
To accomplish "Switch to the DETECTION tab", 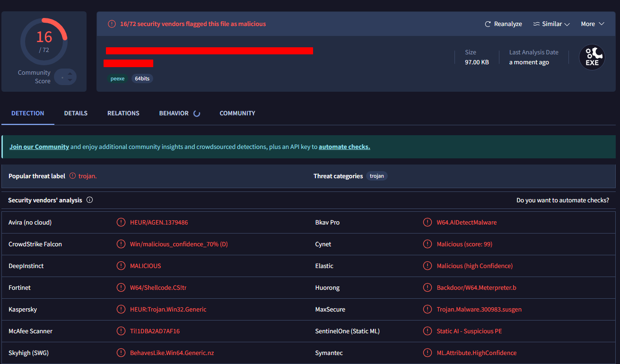I will (x=28, y=113).
